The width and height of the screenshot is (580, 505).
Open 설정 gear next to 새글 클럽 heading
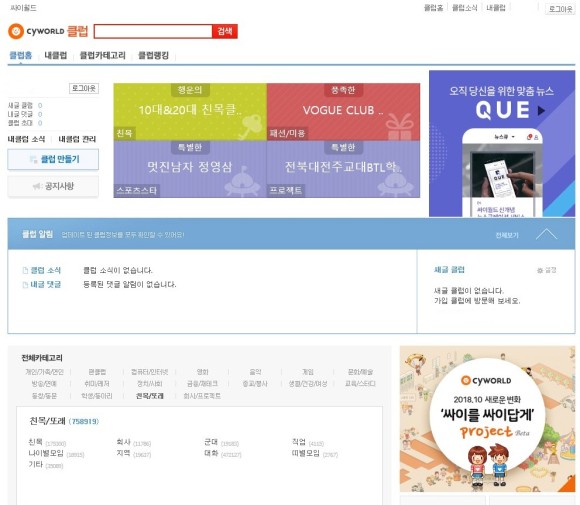point(547,270)
